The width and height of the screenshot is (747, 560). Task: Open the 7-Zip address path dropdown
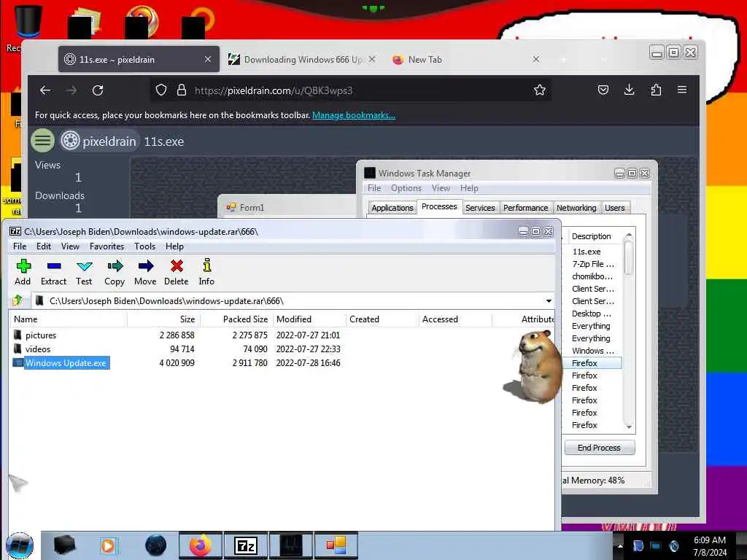point(549,301)
